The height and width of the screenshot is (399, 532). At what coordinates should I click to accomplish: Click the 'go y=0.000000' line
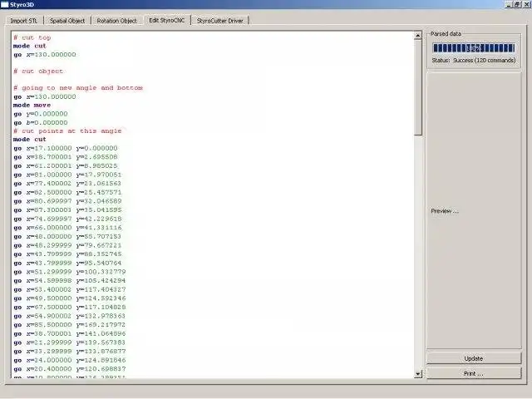pos(41,114)
